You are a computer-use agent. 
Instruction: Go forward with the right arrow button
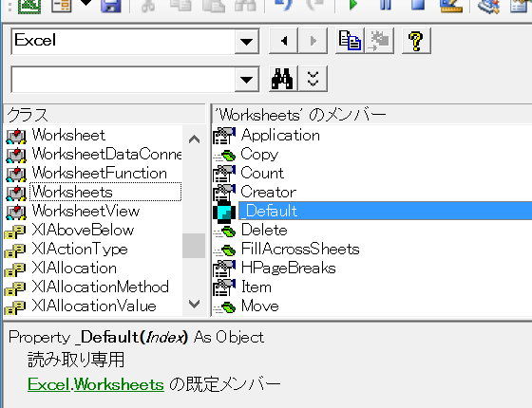(x=313, y=41)
